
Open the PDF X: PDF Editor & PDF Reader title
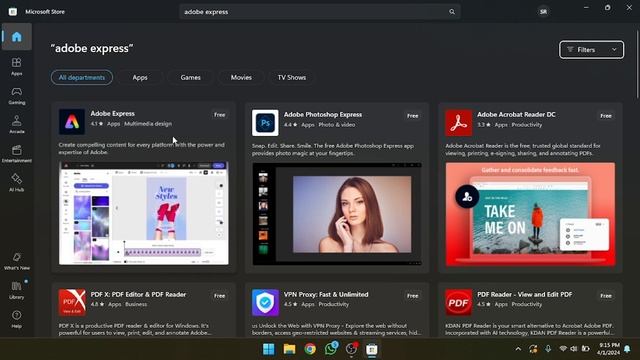(138, 294)
